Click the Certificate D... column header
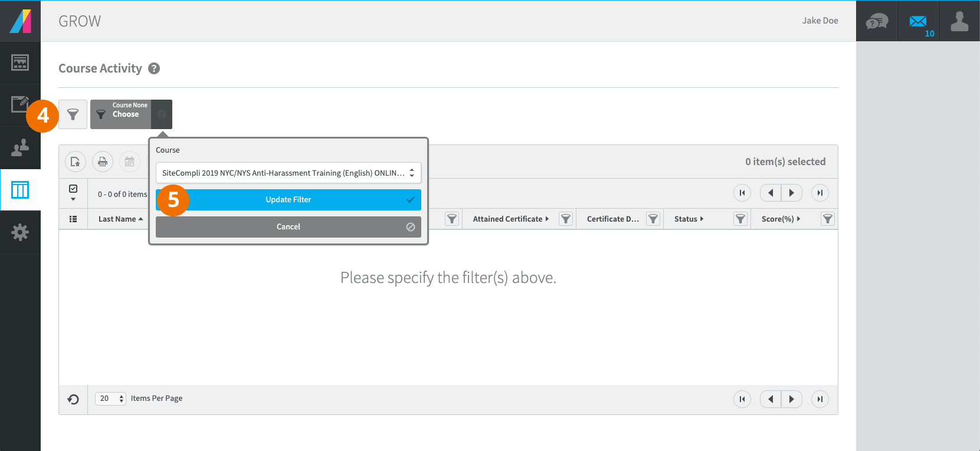Viewport: 980px width, 451px height. [612, 219]
